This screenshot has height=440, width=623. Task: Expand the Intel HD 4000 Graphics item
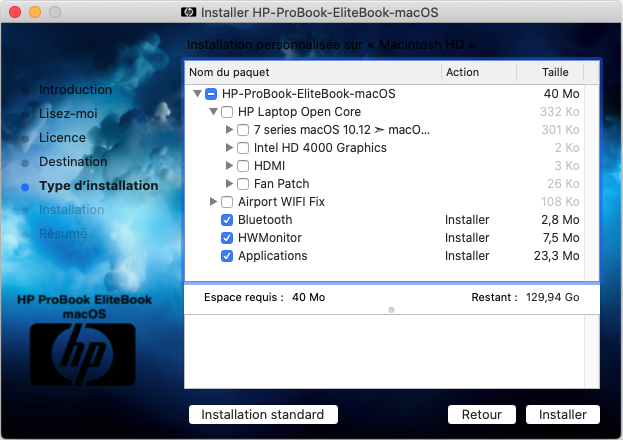click(229, 147)
